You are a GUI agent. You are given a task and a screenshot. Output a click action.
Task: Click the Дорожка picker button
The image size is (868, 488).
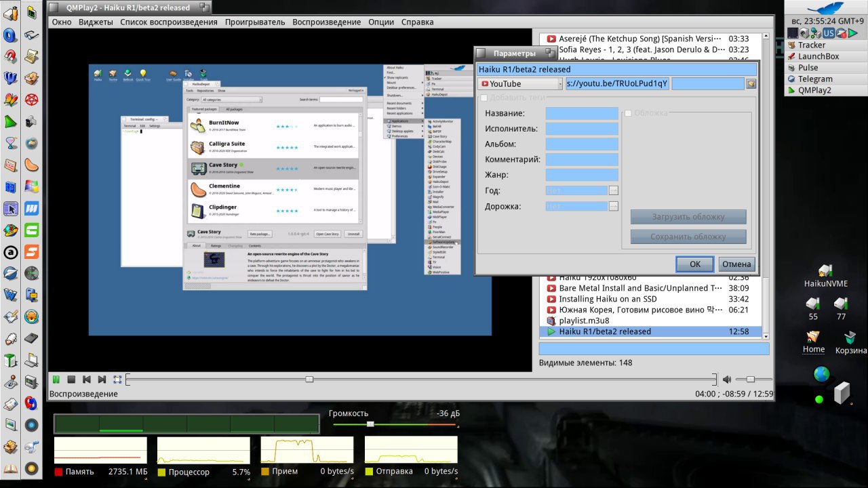click(x=614, y=206)
